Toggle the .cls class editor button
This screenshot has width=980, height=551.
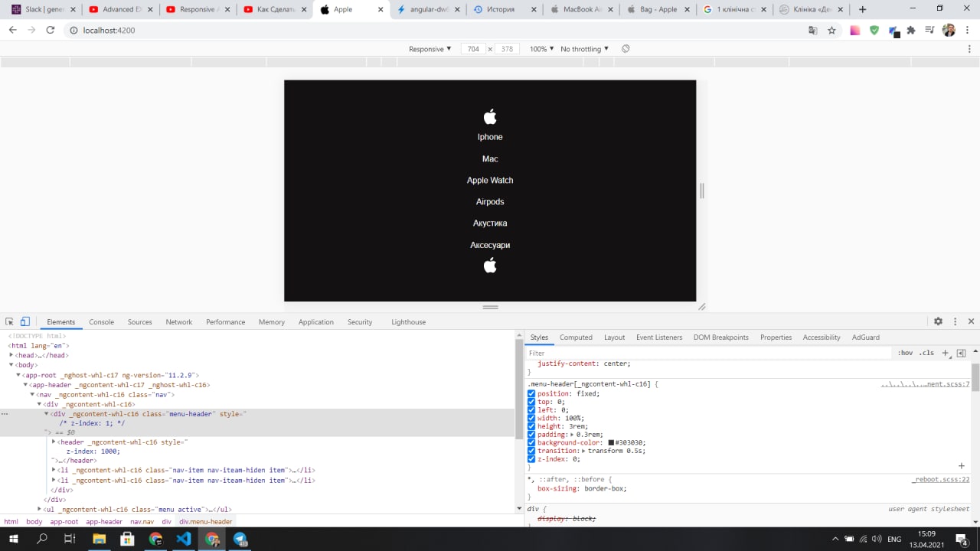(927, 353)
